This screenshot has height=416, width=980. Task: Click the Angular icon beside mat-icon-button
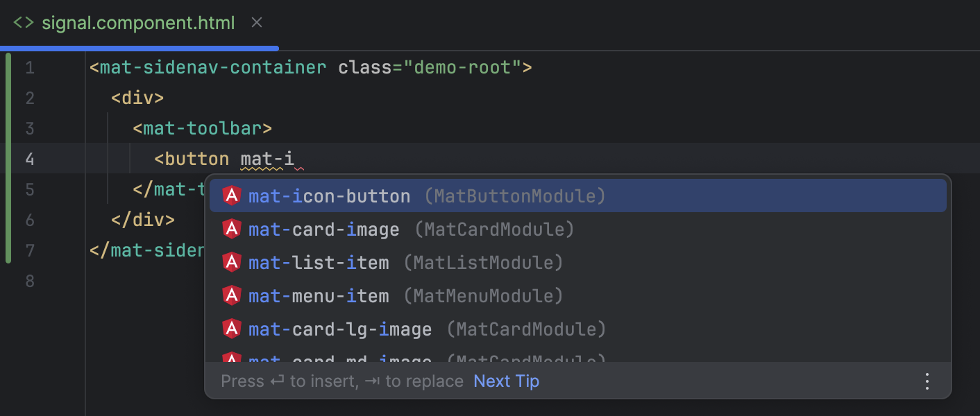point(232,196)
